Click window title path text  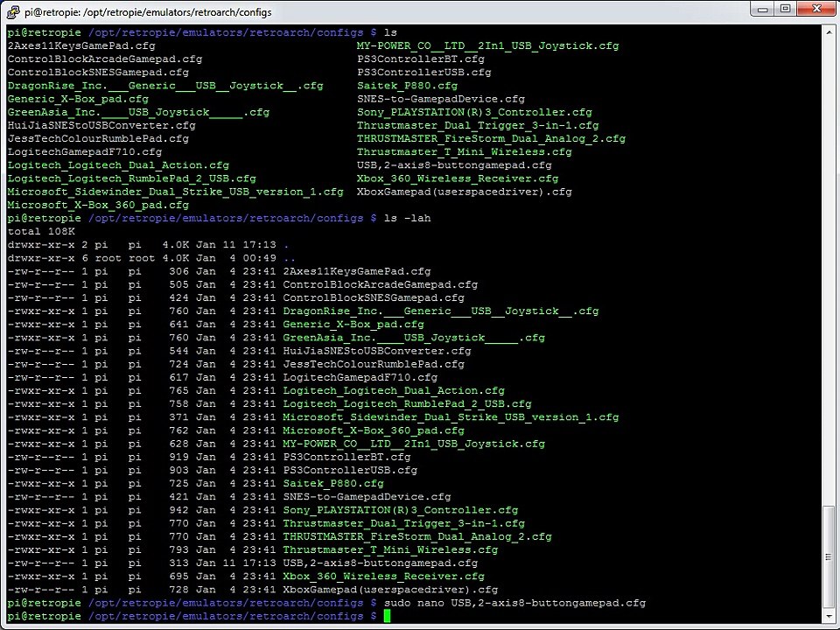pos(148,11)
